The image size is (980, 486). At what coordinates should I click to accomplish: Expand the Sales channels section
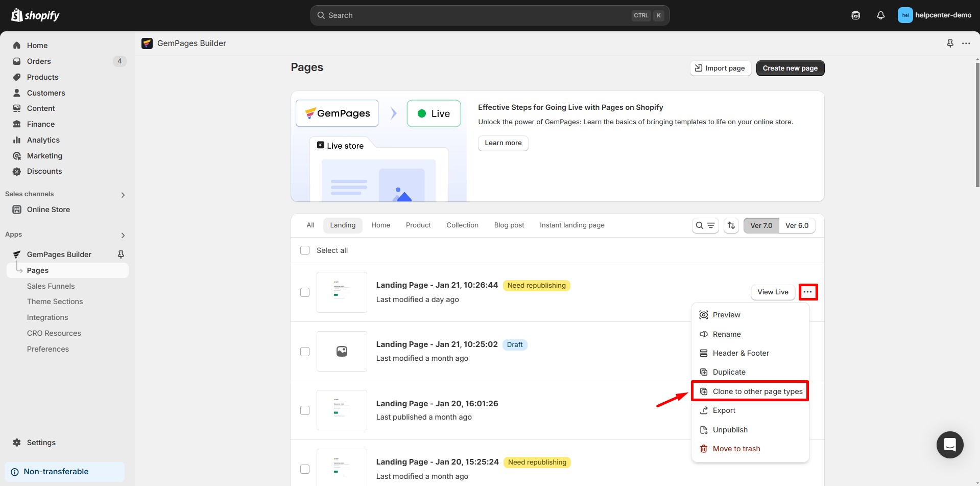[123, 195]
